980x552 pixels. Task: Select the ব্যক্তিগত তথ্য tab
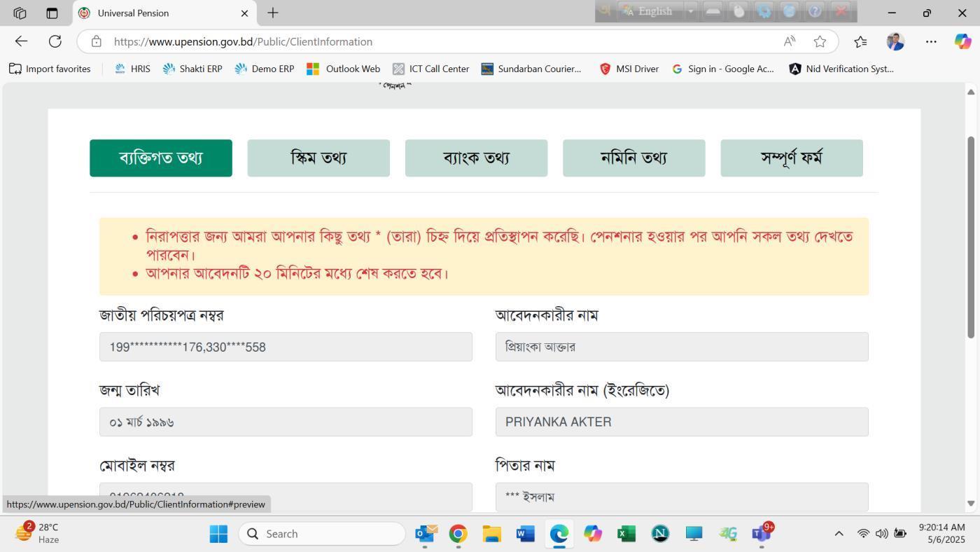pos(161,158)
